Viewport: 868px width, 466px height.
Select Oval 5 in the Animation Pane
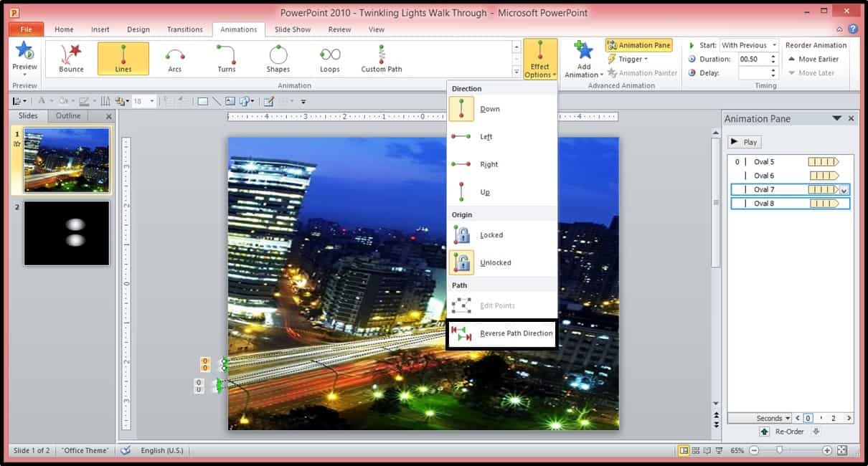tap(790, 162)
